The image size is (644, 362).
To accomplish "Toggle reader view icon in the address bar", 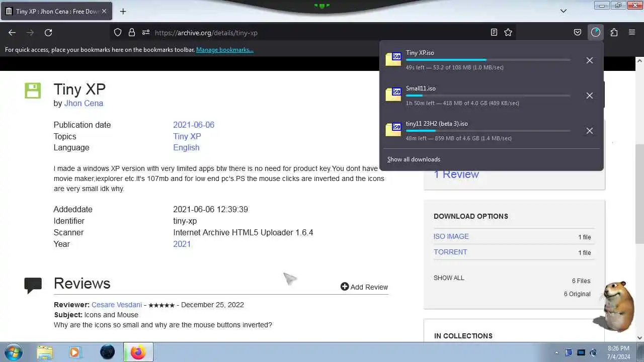I will (494, 32).
